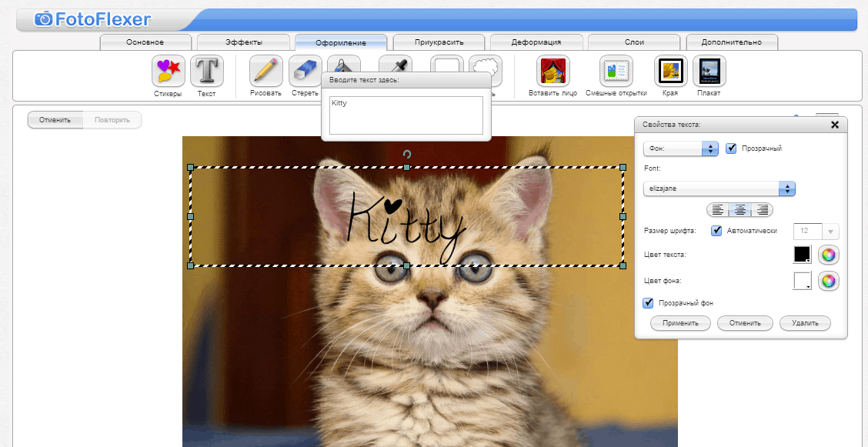Choose the Eraser tool icon

click(x=305, y=72)
